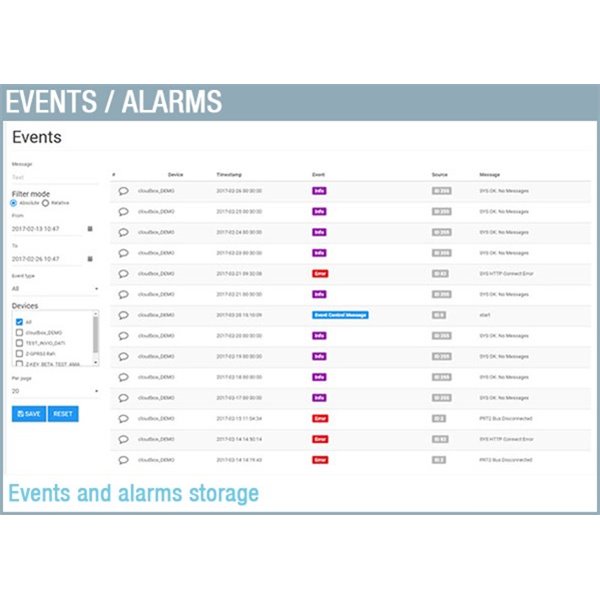The height and width of the screenshot is (600, 600).
Task: Select the Relative filter mode radio button
Action: tap(45, 203)
